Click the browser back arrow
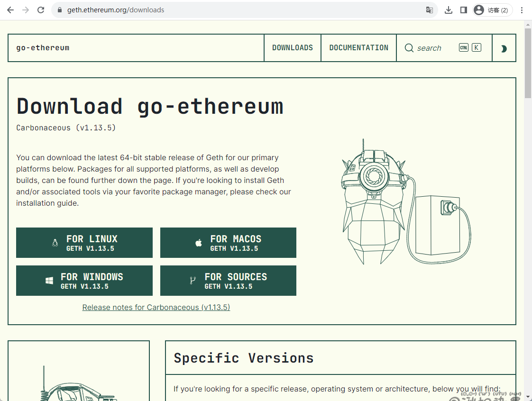 click(x=10, y=10)
